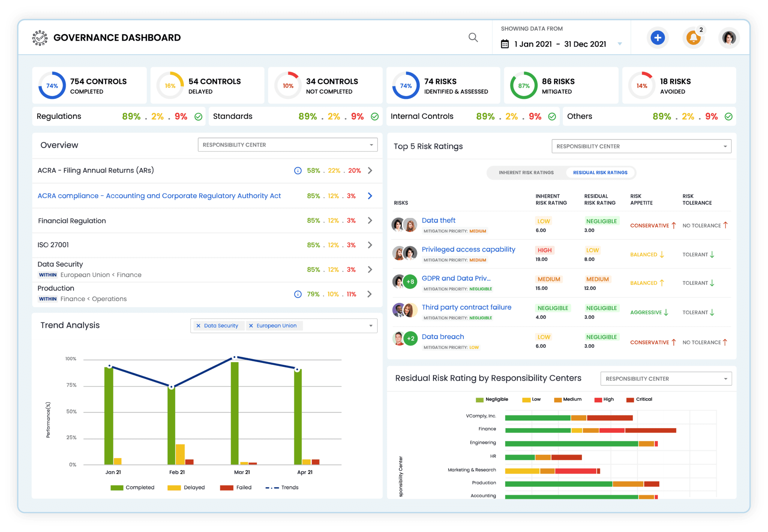The image size is (768, 532).
Task: Click the Governance Dashboard logo icon
Action: point(39,37)
